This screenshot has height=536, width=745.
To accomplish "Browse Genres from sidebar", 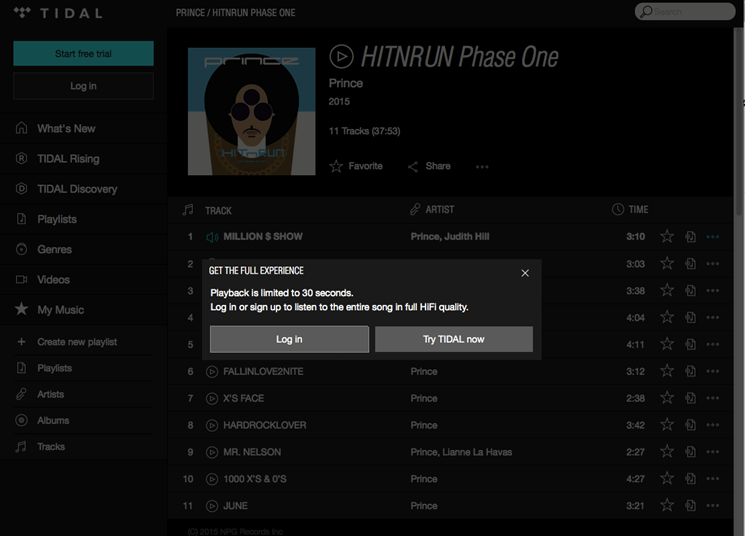I will click(54, 249).
